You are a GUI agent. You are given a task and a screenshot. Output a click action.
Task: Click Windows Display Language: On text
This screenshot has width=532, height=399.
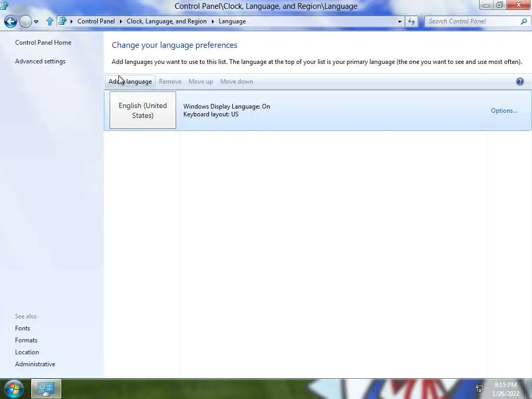(227, 106)
